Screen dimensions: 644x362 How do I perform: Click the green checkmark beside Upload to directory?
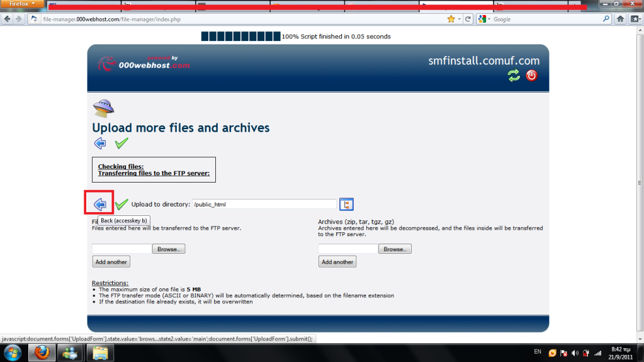pos(121,204)
